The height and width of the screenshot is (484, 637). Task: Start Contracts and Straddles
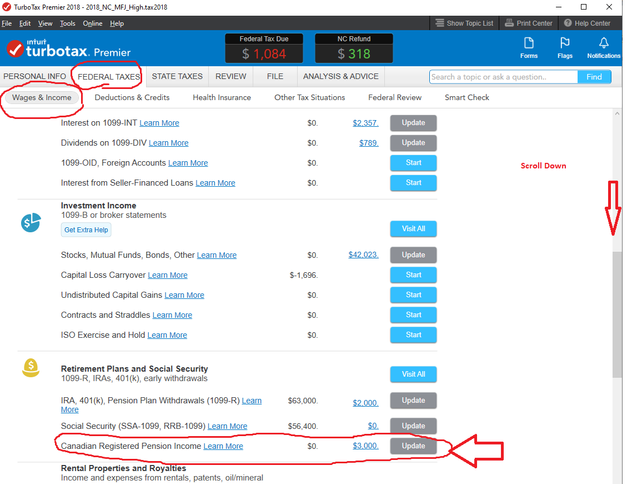point(413,315)
